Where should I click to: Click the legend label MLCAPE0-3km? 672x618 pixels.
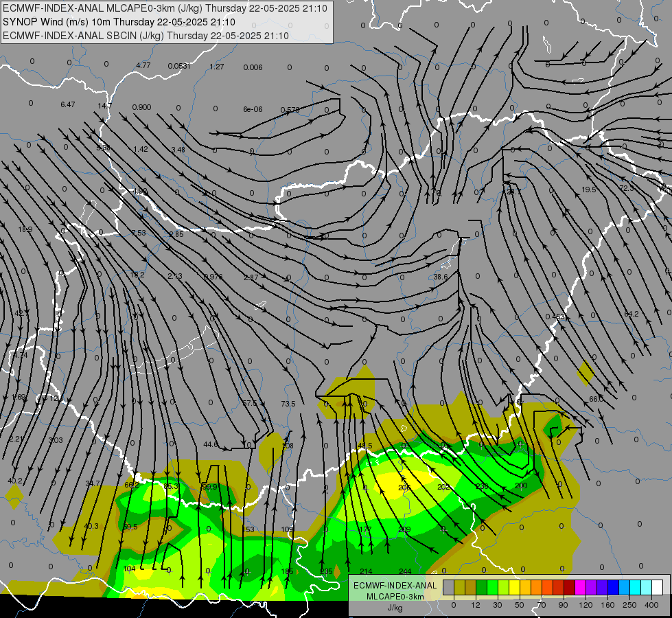[395, 597]
